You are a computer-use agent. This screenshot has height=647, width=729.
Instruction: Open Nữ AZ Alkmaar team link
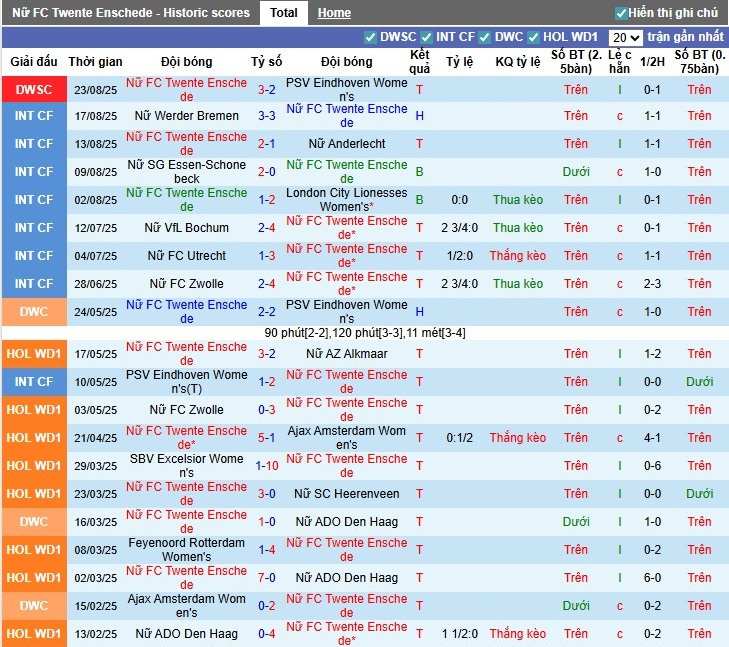pos(347,354)
